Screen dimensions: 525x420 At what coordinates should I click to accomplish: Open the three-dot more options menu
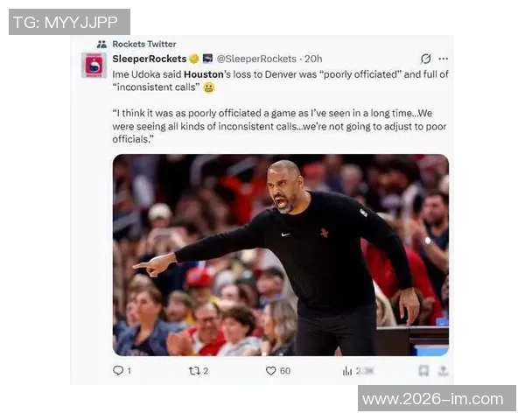444,59
